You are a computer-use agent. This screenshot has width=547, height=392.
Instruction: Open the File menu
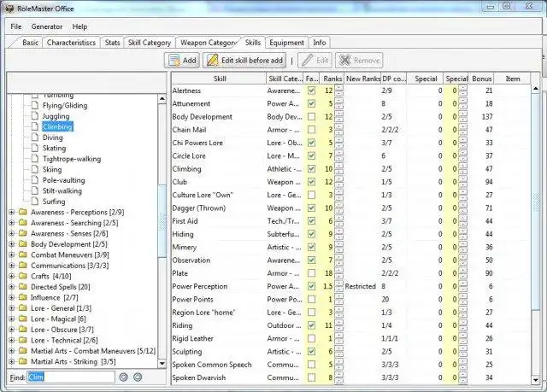pyautogui.click(x=16, y=26)
